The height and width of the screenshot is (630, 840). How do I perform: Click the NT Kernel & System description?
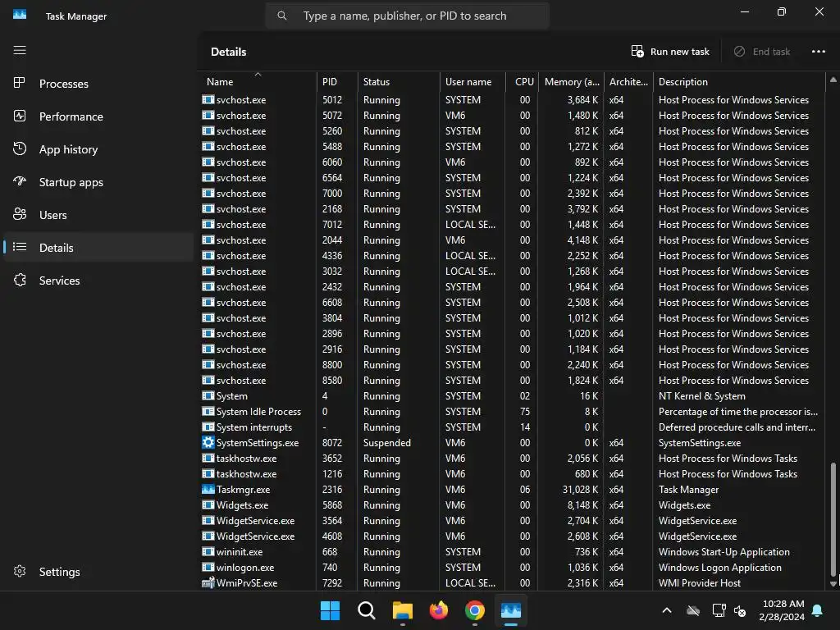(x=702, y=396)
